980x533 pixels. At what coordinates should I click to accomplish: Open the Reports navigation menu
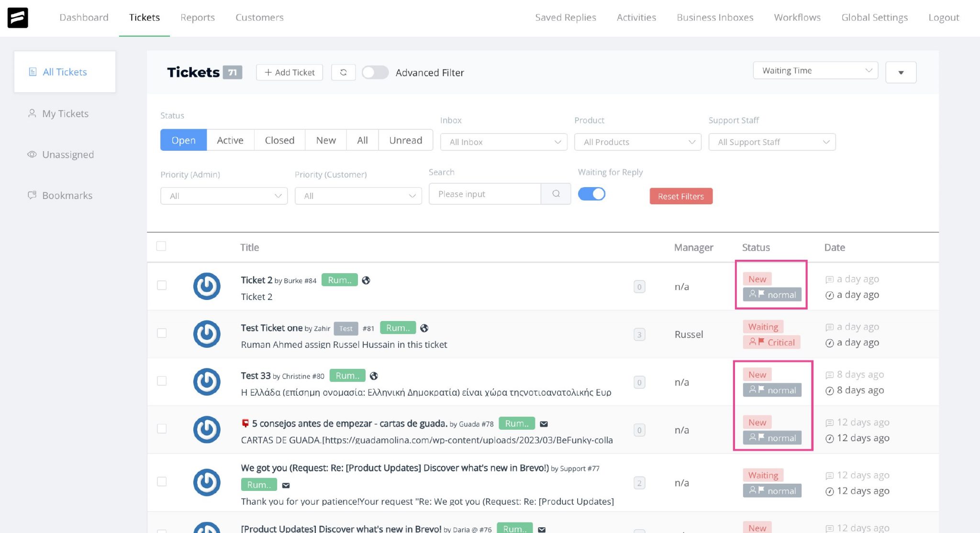point(197,17)
